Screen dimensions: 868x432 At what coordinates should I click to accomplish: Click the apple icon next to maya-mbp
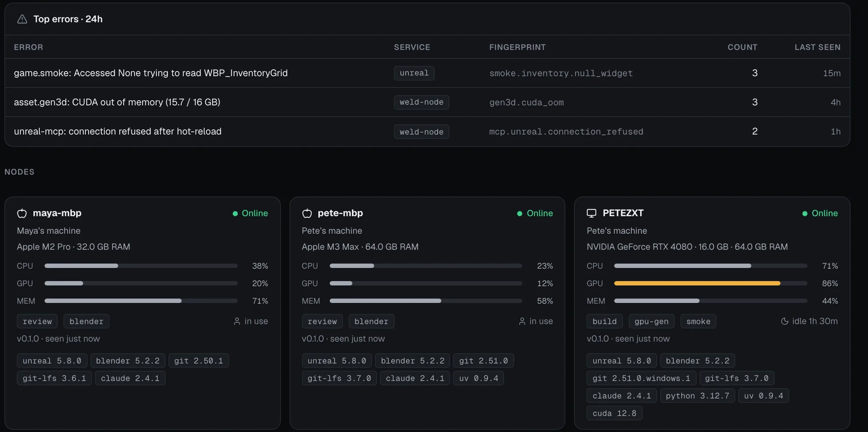(22, 213)
